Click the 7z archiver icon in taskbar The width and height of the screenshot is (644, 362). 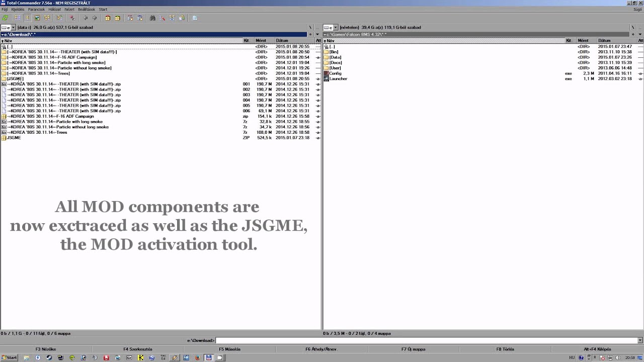(129, 357)
